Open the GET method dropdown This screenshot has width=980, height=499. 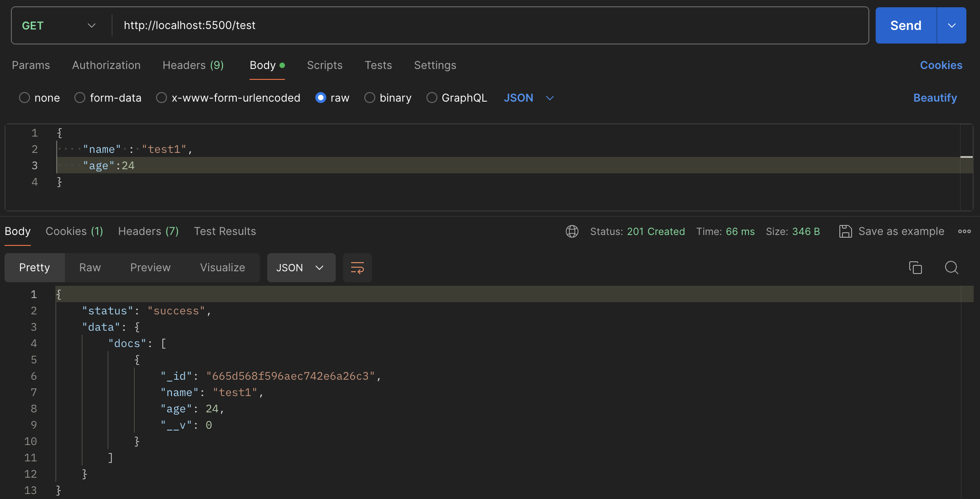click(x=59, y=25)
